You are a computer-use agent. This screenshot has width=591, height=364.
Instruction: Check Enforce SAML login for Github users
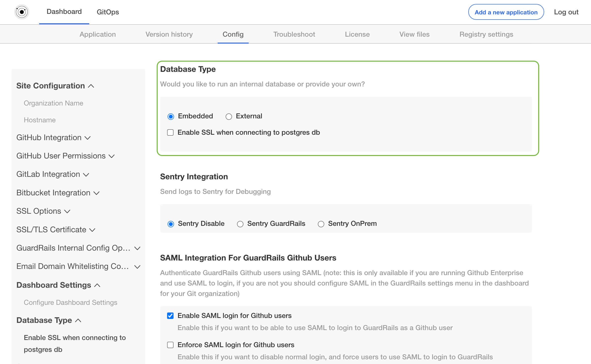pyautogui.click(x=170, y=345)
